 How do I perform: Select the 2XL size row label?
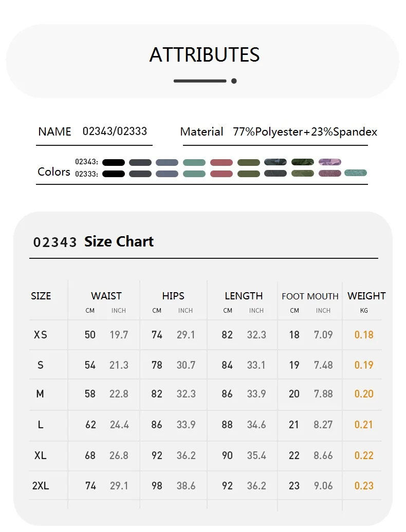[x=41, y=485]
